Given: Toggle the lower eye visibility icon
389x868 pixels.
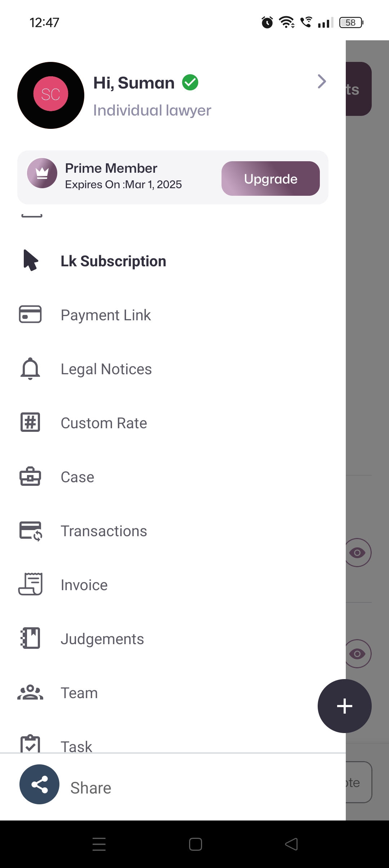Looking at the screenshot, I should pyautogui.click(x=358, y=654).
